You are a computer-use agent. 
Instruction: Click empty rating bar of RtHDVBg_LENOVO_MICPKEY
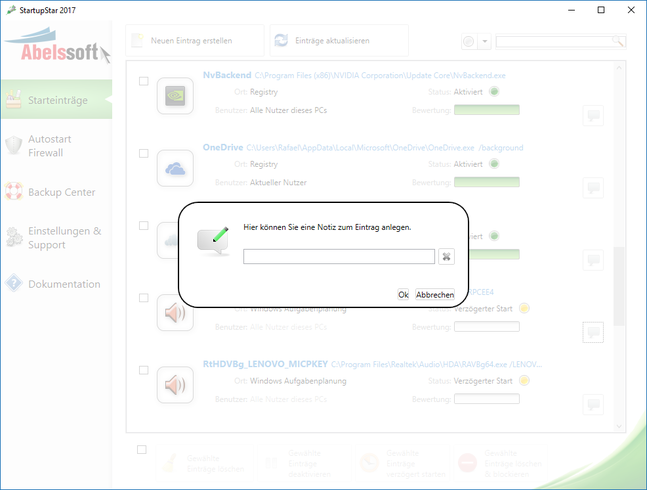click(x=487, y=399)
